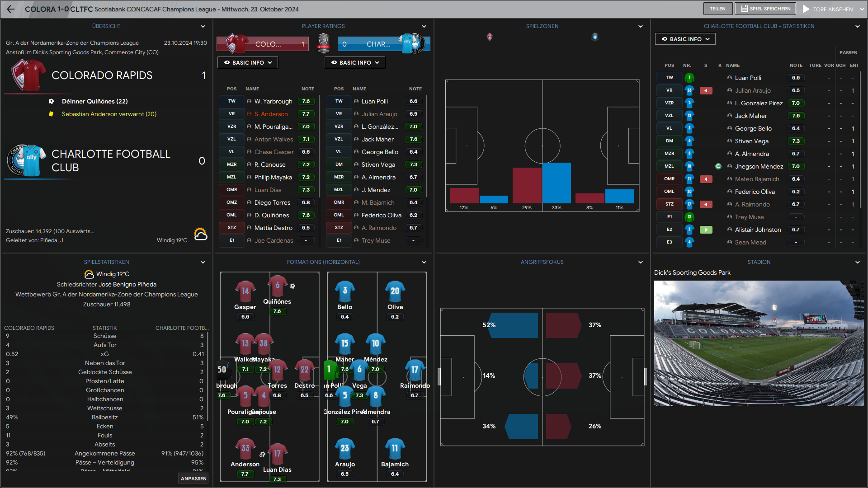
Task: Click Jhegson Méndez's captain badge
Action: coord(718,167)
